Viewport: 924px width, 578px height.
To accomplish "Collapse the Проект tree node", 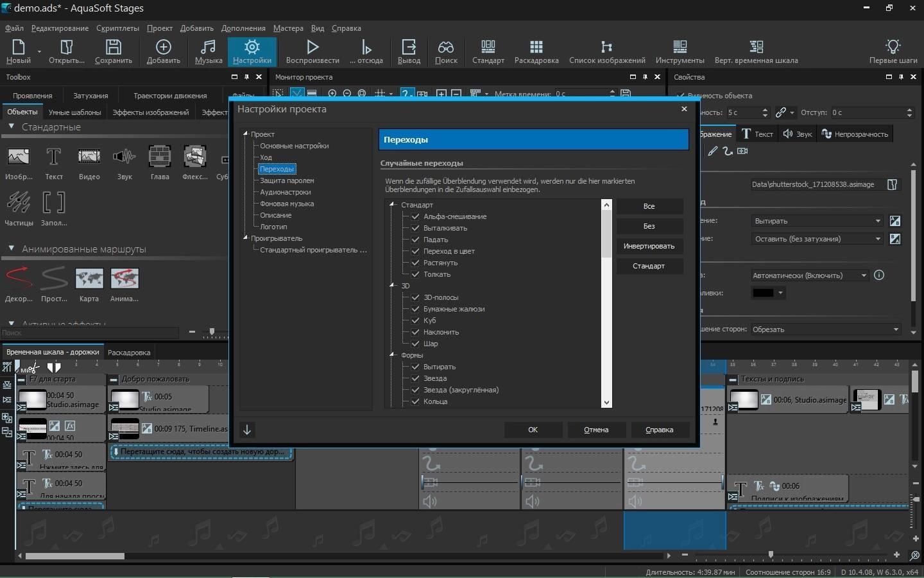I will (245, 134).
